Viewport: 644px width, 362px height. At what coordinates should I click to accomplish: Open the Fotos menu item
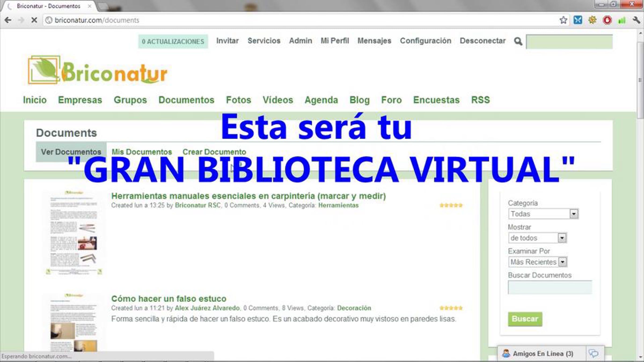pos(238,100)
